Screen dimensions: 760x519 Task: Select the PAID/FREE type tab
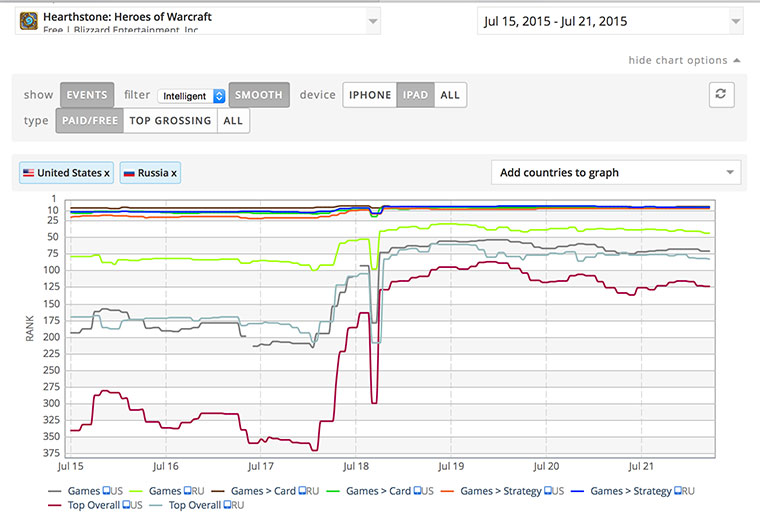click(x=89, y=121)
